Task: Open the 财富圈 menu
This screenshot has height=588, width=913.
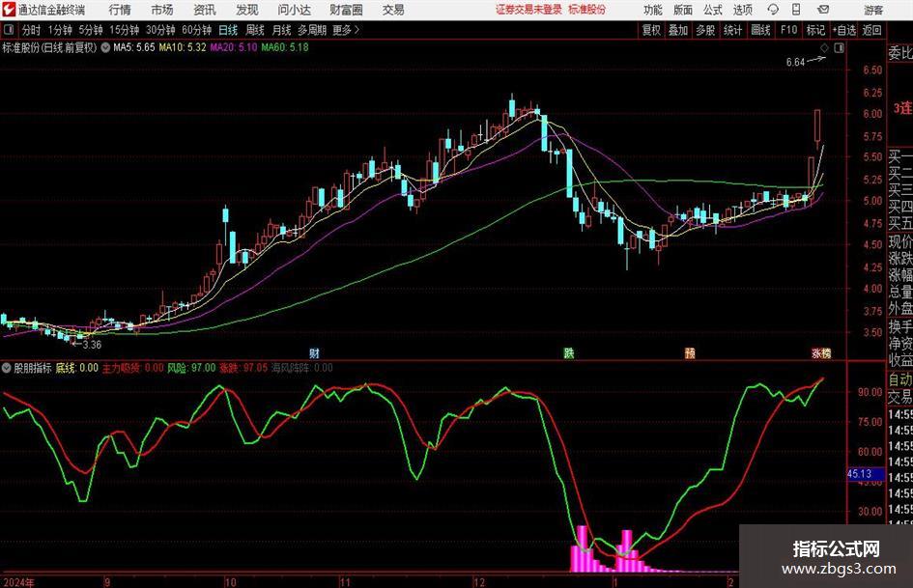Action: point(346,10)
